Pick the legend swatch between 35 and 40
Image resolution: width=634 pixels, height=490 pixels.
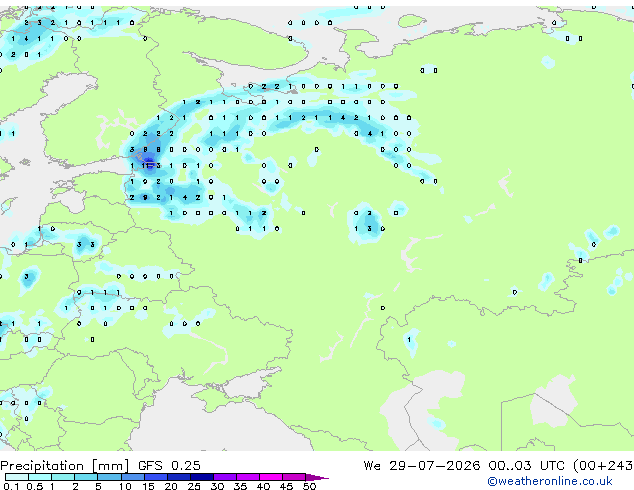pos(247,477)
